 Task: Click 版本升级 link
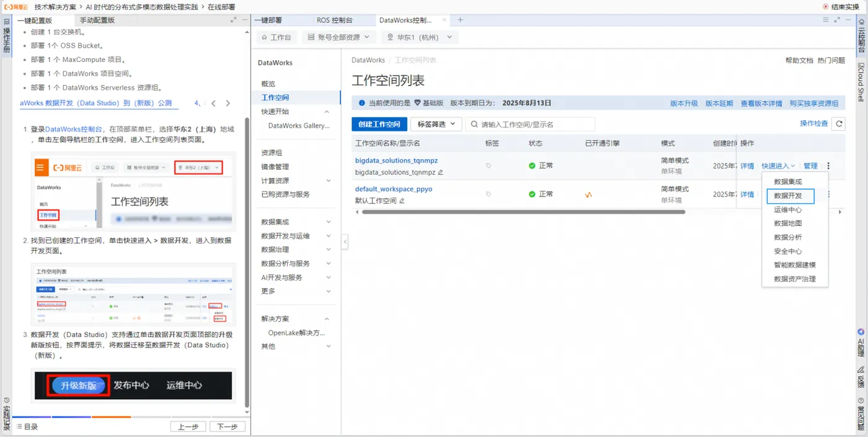[684, 104]
